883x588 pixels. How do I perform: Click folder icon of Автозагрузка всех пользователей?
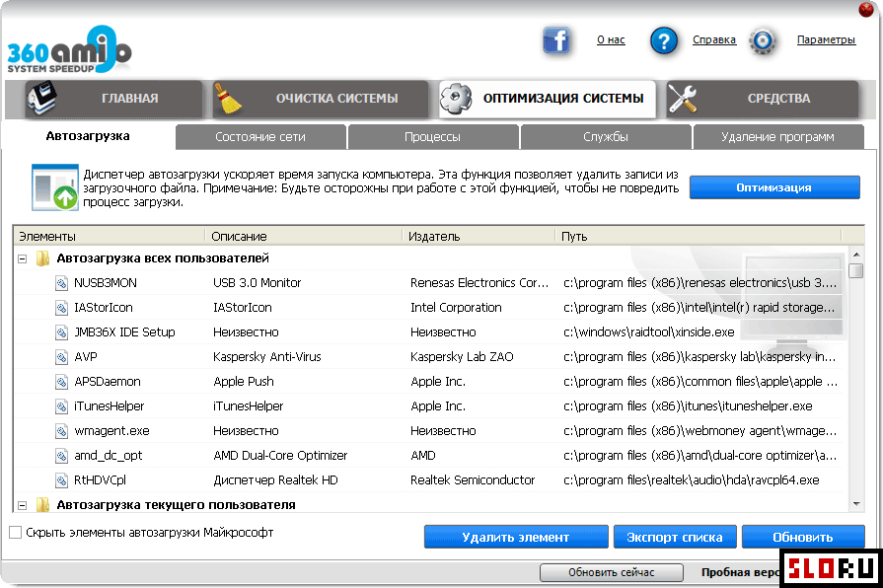click(x=42, y=258)
